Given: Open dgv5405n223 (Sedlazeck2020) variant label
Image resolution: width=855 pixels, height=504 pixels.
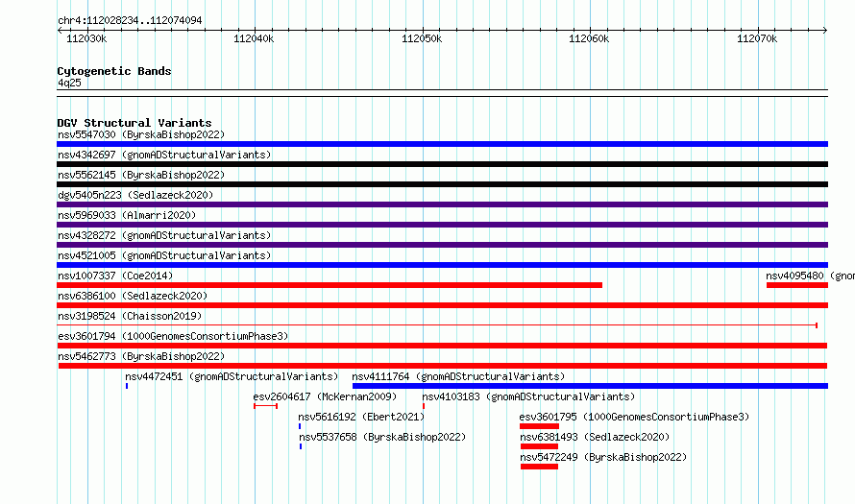Looking at the screenshot, I should tap(135, 195).
